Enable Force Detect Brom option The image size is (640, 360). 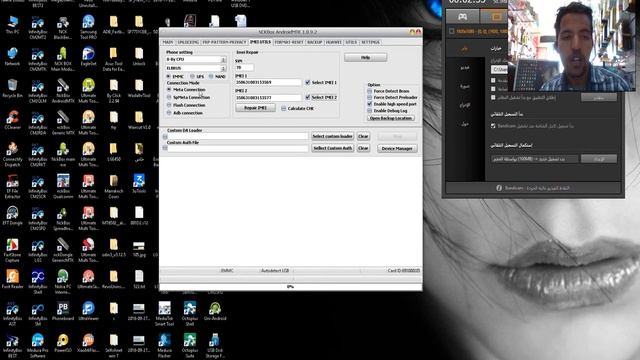[x=370, y=91]
